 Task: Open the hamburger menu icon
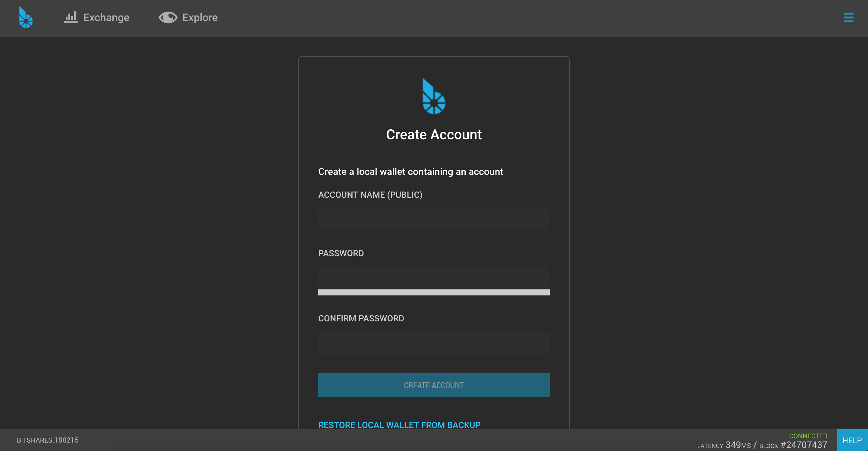(848, 17)
